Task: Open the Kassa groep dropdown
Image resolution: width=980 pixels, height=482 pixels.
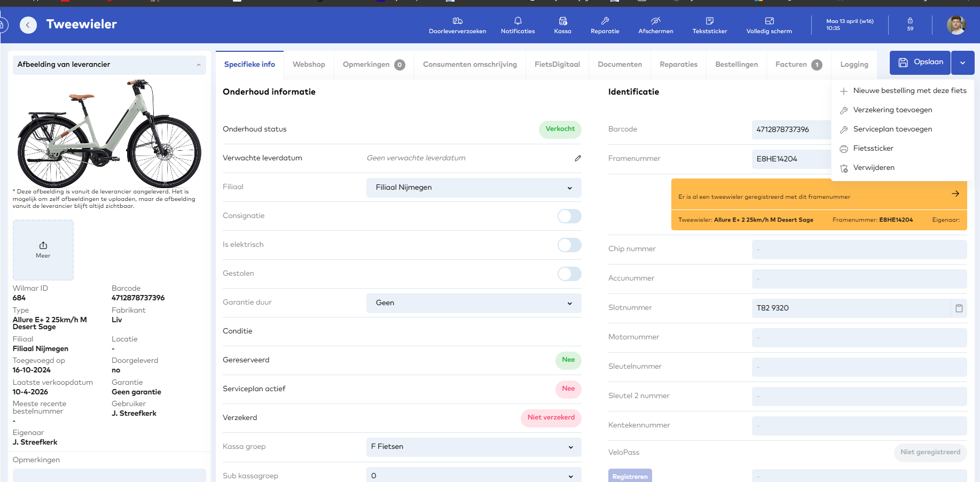Action: (473, 447)
